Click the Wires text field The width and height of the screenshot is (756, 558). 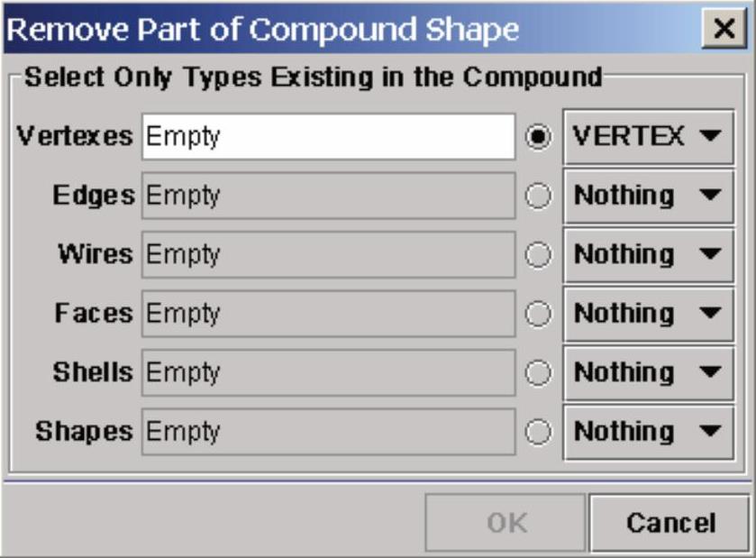tap(328, 254)
